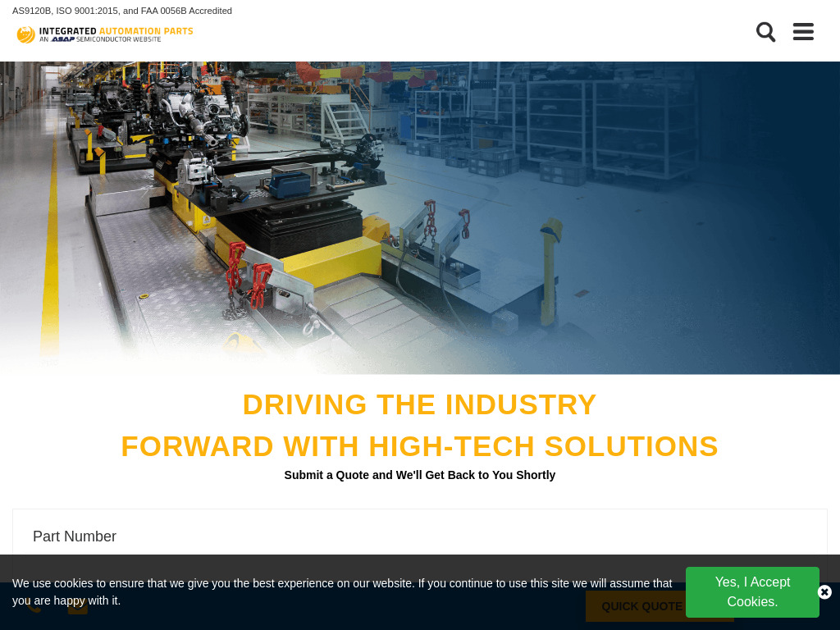Screen dimensions: 840x630
Task: Open the search magnifier icon
Action: point(765,32)
